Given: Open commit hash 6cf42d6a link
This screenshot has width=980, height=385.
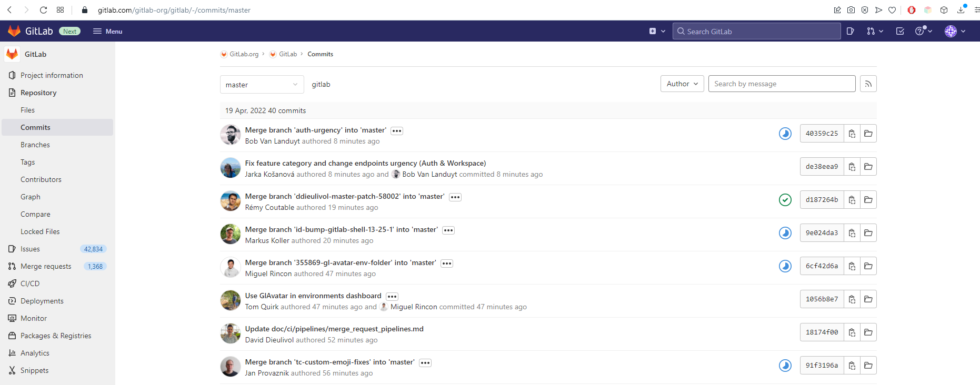Looking at the screenshot, I should tap(822, 266).
